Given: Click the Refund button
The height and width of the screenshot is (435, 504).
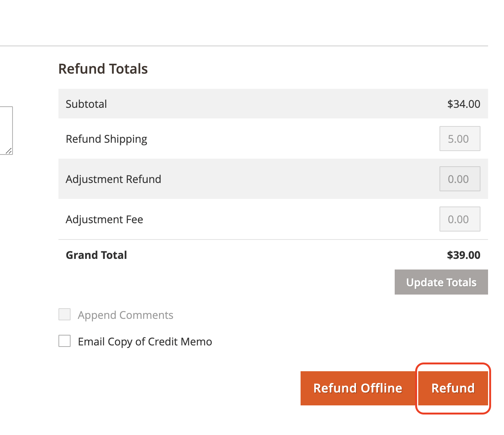Looking at the screenshot, I should pyautogui.click(x=453, y=388).
